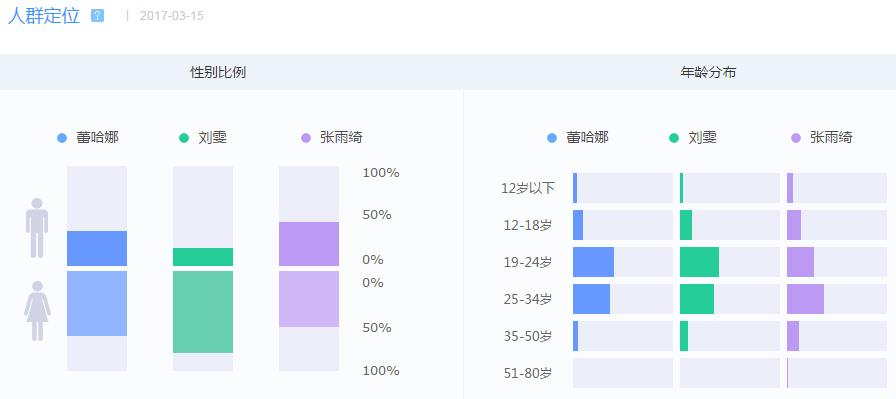Click the 51-80岁 age label
896x399 pixels.
tap(528, 374)
